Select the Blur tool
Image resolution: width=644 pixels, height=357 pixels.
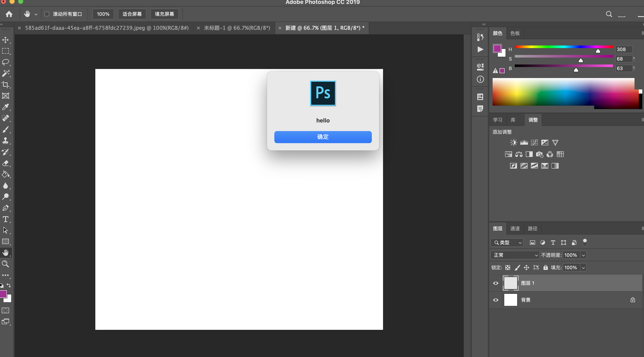point(6,186)
